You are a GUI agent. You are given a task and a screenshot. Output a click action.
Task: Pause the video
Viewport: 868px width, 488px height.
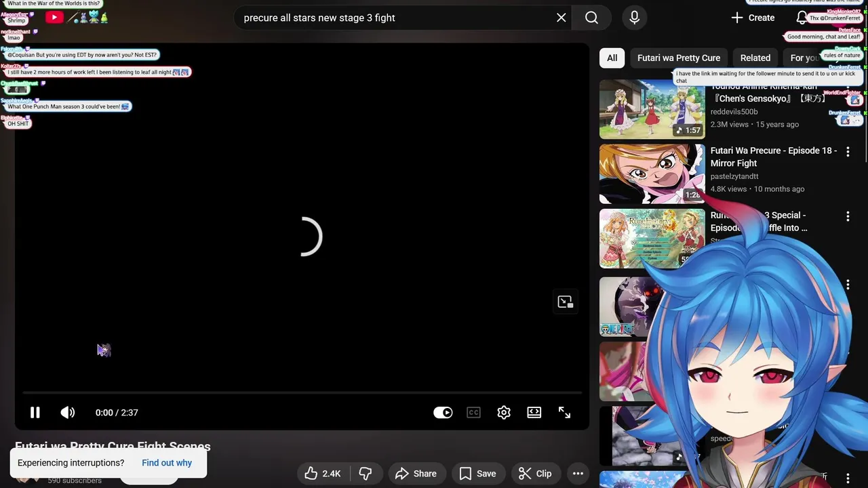point(35,412)
